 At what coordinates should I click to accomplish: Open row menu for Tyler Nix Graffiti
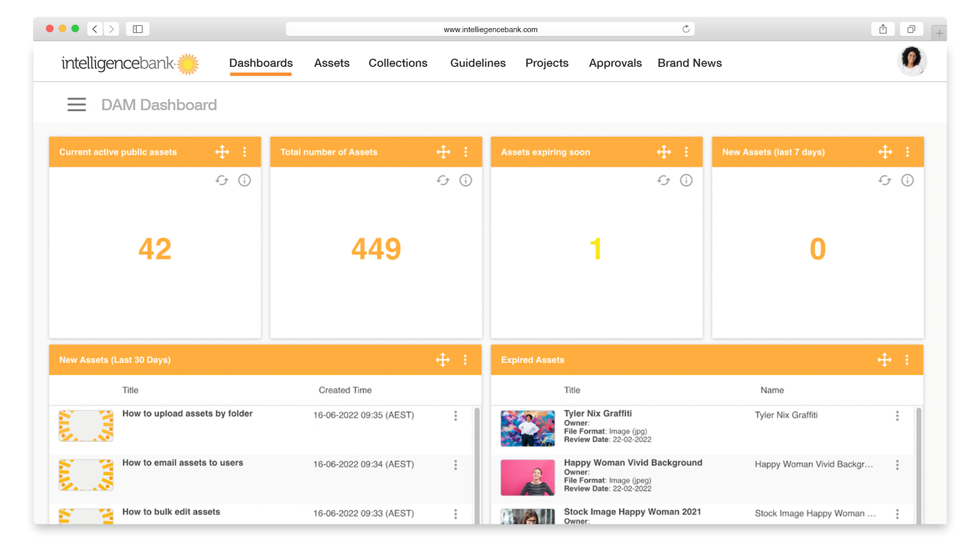pyautogui.click(x=897, y=416)
